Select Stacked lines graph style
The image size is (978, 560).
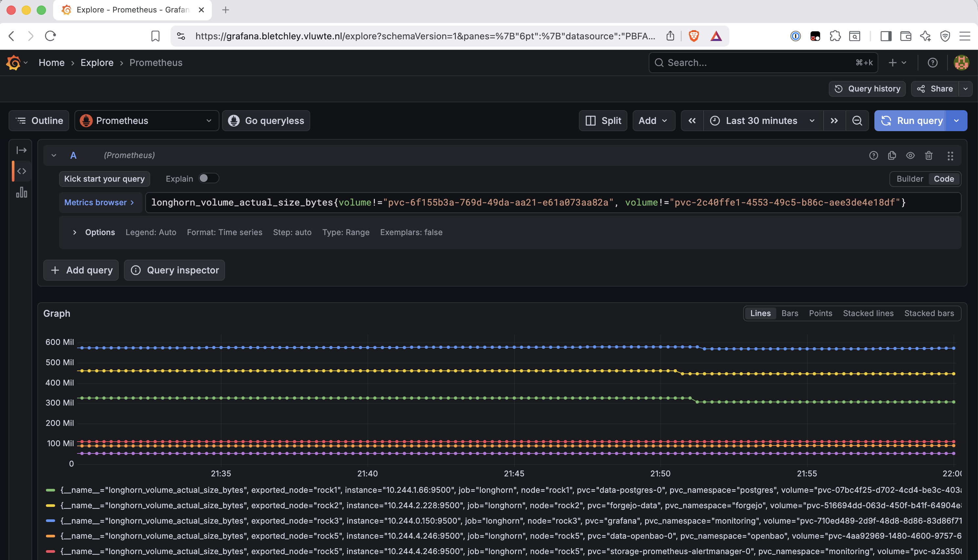(x=868, y=313)
